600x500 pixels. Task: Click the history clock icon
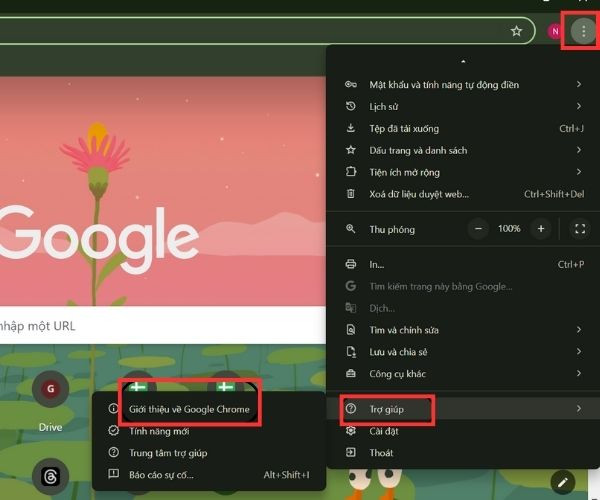click(x=351, y=106)
